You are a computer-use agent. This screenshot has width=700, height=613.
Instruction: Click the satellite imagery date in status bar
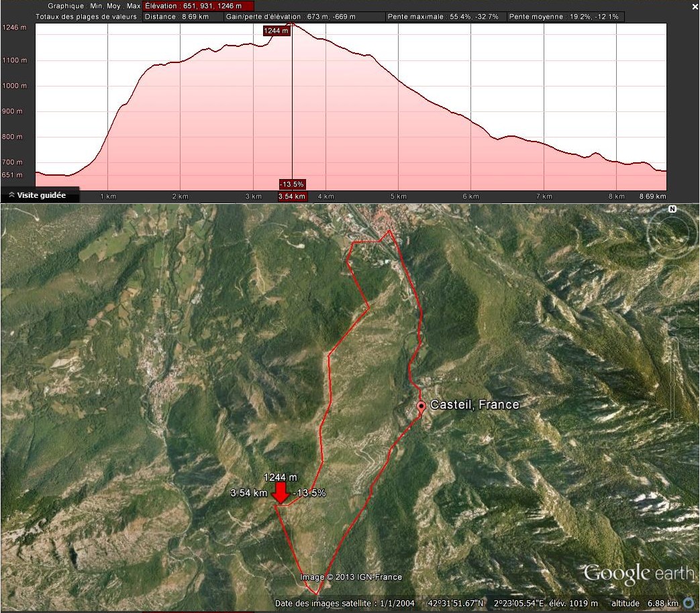(344, 604)
